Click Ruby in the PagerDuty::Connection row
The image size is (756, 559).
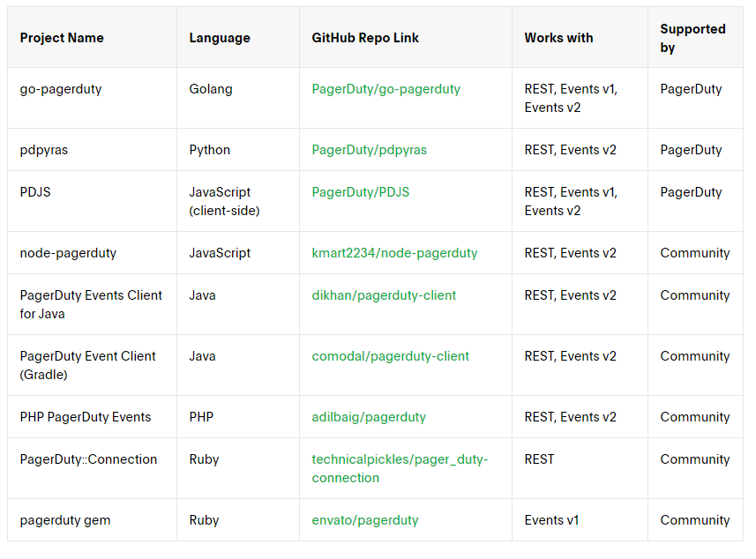204,459
